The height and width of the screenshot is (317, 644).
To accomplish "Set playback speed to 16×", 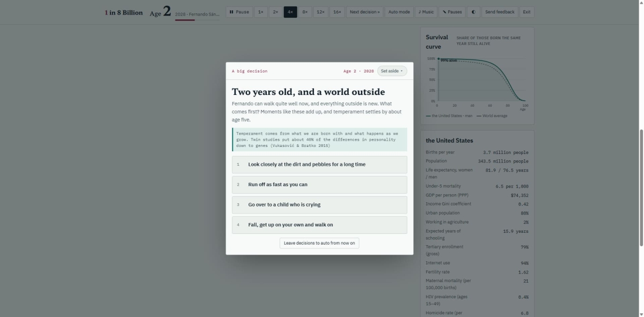I will (x=337, y=12).
